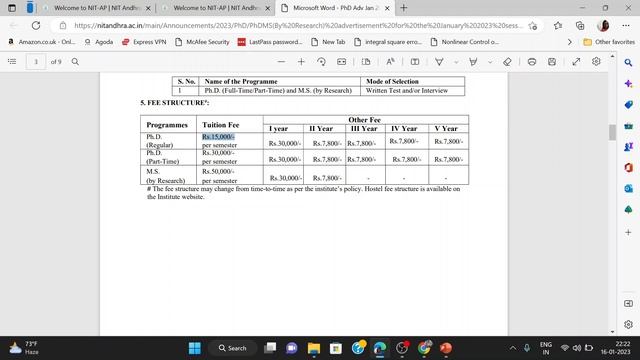The width and height of the screenshot is (640, 360).
Task: Open the page view options
Action: [x=366, y=62]
